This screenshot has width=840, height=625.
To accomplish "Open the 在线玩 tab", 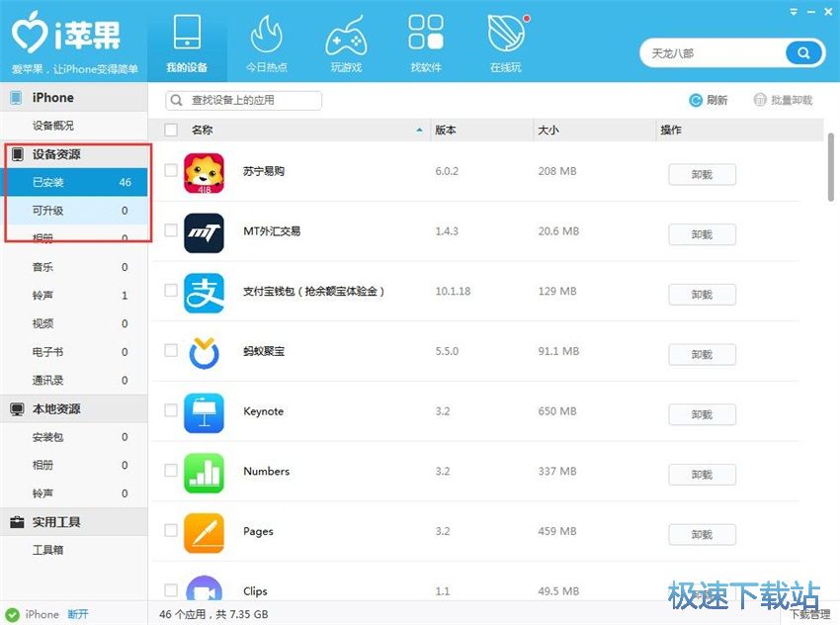I will 506,43.
